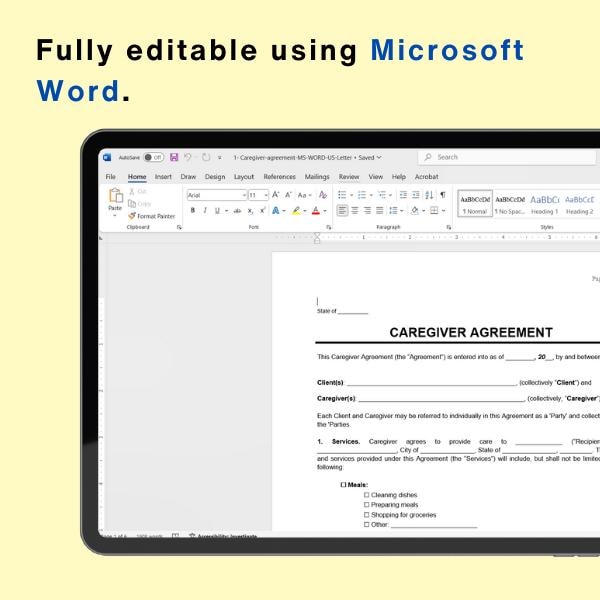Apply italic formatting with I icon
Image resolution: width=600 pixels, height=600 pixels.
[205, 210]
